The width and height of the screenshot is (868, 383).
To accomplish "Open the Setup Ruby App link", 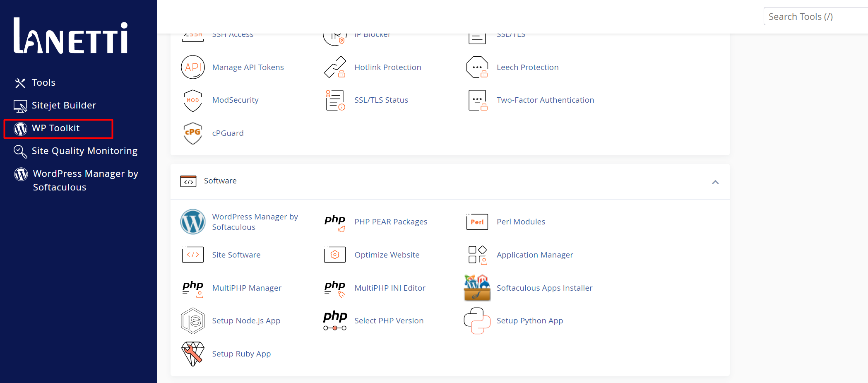I will point(241,354).
